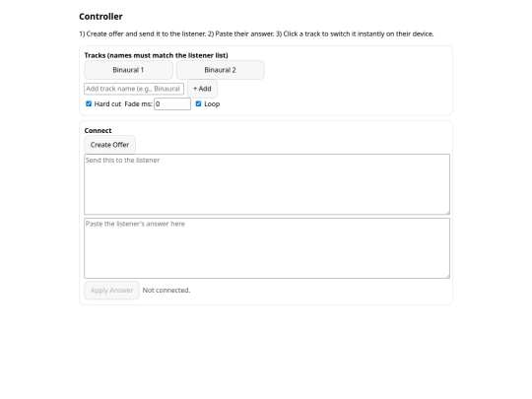Viewport: 532px width, 399px height.
Task: Switch to the Binaural 1 track
Action: pyautogui.click(x=128, y=70)
